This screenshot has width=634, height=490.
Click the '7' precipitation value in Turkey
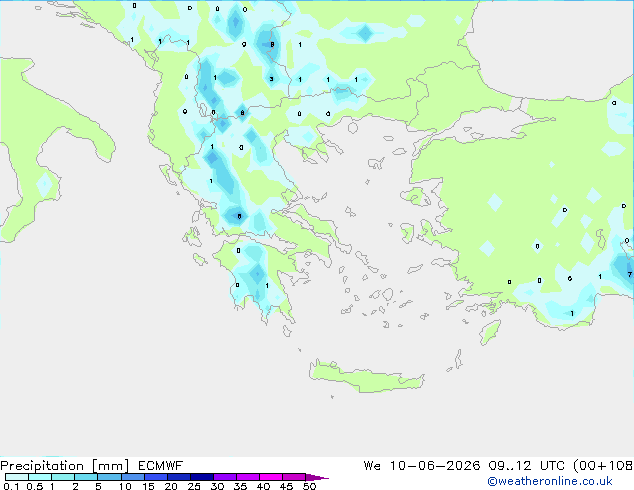[x=629, y=275]
